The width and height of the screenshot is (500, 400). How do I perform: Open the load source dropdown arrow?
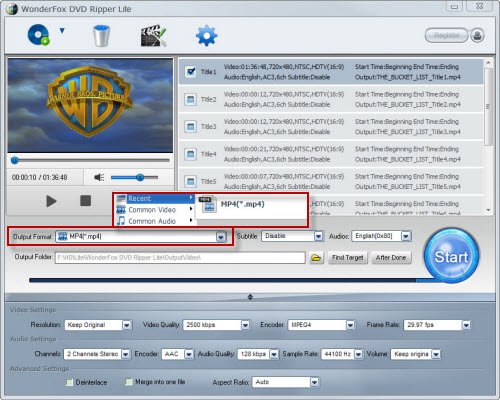62,31
